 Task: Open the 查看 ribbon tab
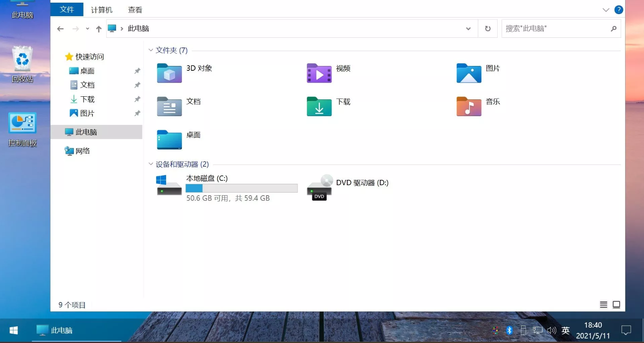click(135, 10)
